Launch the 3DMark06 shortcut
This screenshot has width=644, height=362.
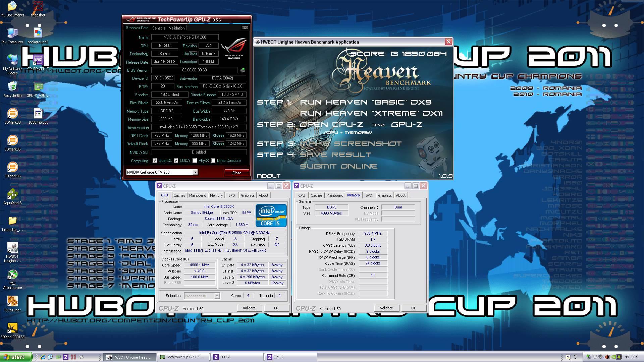tap(12, 170)
